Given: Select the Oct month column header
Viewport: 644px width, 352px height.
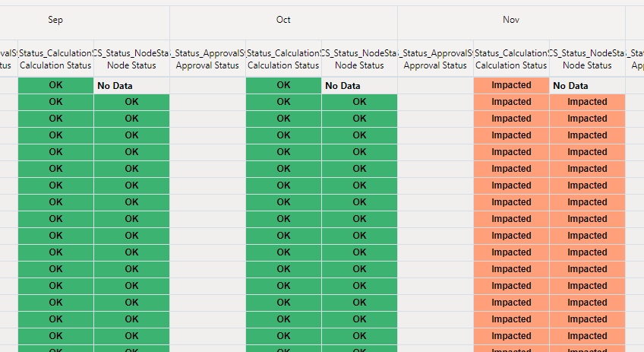Looking at the screenshot, I should (283, 20).
